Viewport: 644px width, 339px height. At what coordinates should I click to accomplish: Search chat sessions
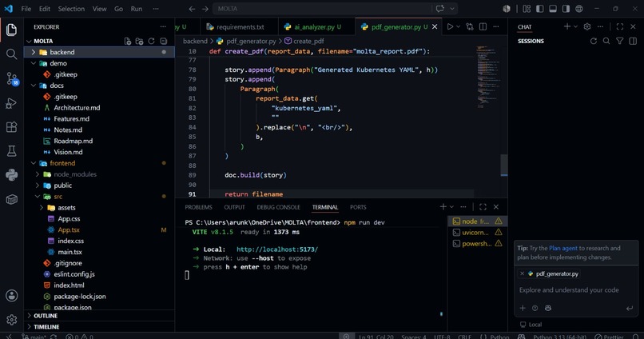606,41
